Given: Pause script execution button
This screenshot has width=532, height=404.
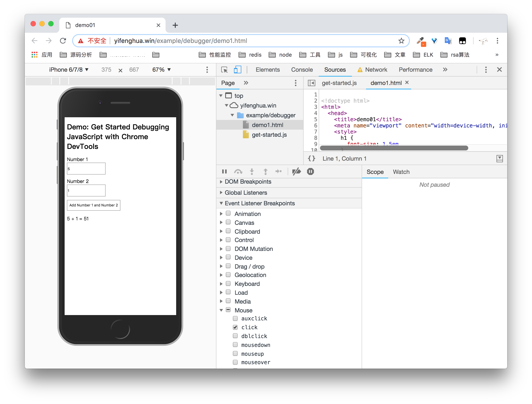Looking at the screenshot, I should point(224,171).
